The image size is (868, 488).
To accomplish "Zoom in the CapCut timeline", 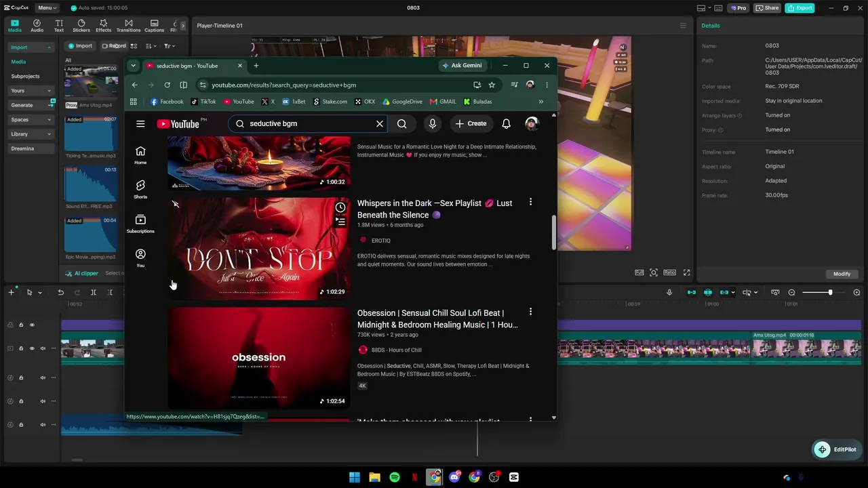I will (x=856, y=292).
